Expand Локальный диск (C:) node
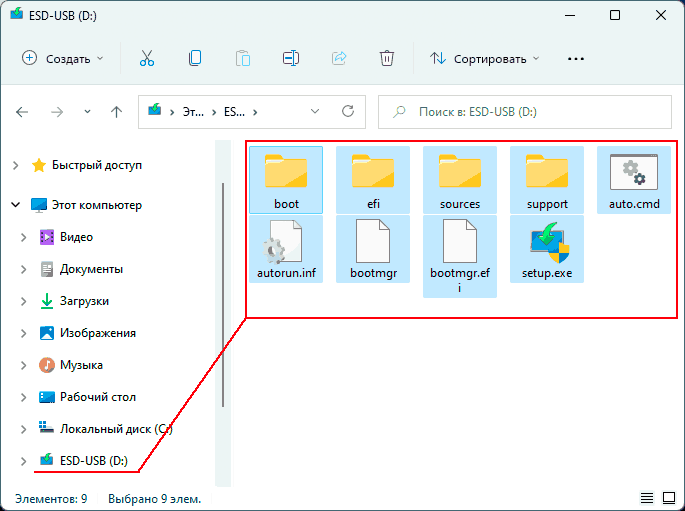Screen dimensions: 685x511 click(24, 429)
